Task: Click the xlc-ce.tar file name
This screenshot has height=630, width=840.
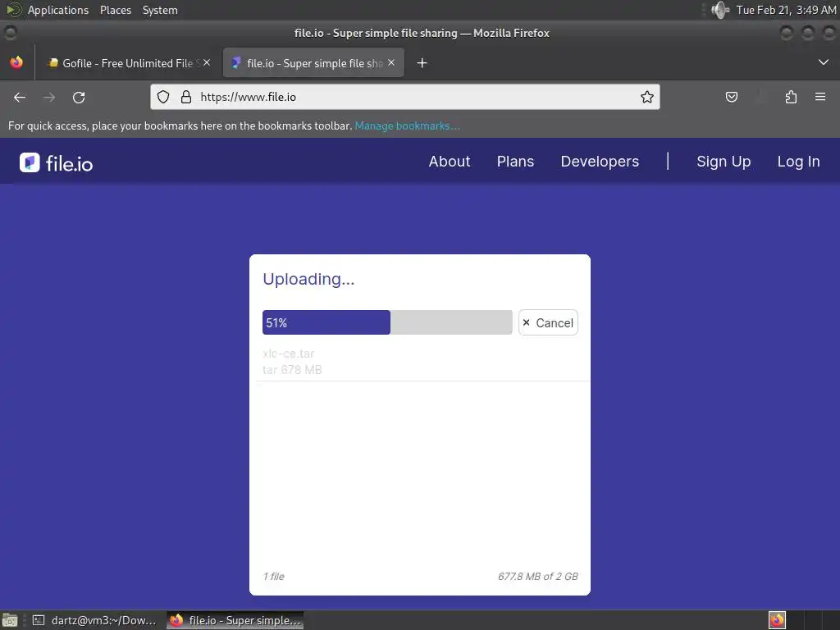Action: click(x=288, y=354)
